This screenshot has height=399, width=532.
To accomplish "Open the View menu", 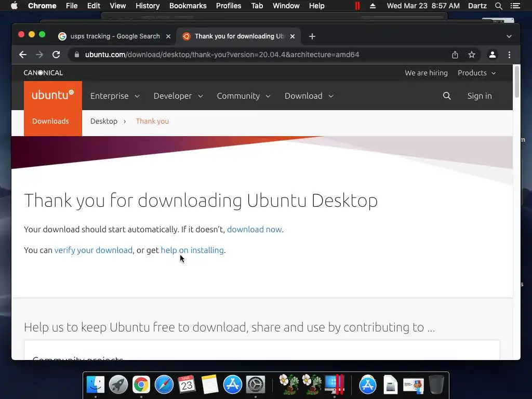I will coord(118,6).
